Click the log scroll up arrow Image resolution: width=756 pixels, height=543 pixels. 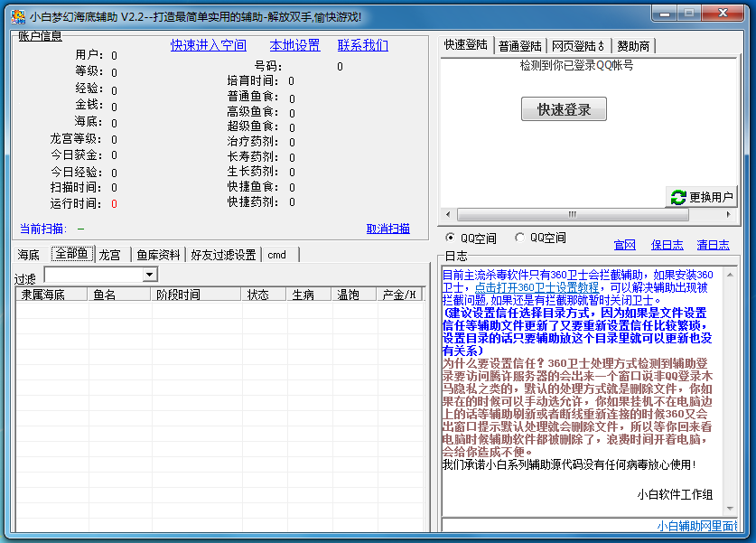(730, 275)
